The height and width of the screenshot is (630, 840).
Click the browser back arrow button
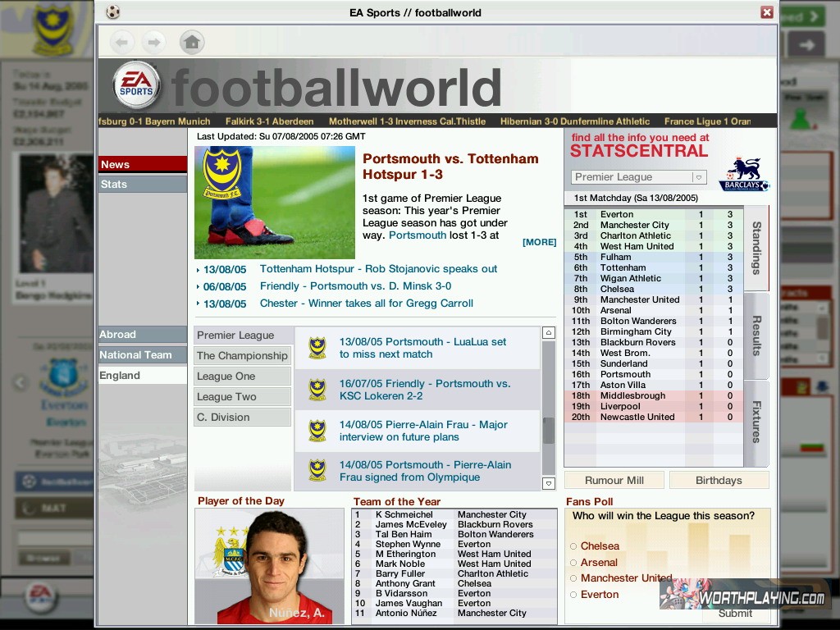pos(121,42)
